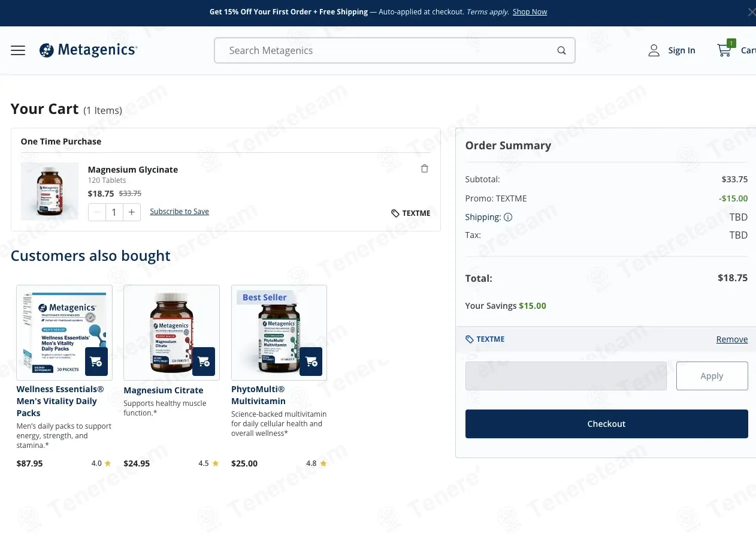Increase Magnesium Glycinate quantity
This screenshot has width=756, height=554.
coord(132,212)
